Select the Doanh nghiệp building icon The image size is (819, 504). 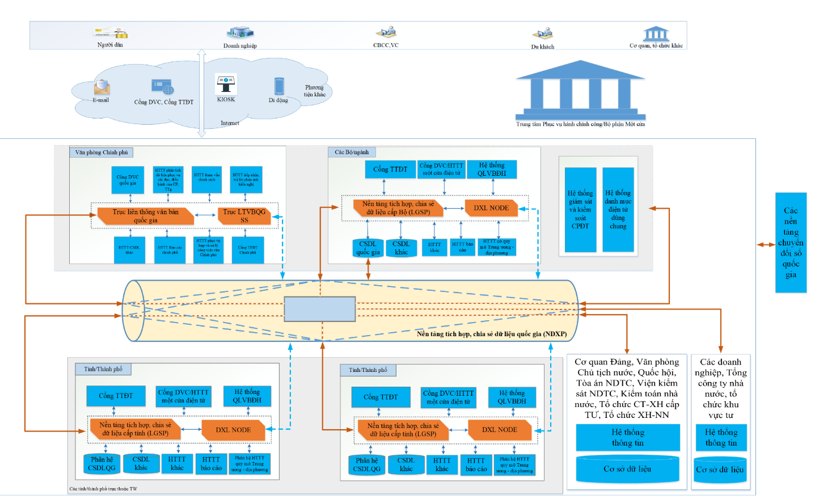[x=240, y=32]
